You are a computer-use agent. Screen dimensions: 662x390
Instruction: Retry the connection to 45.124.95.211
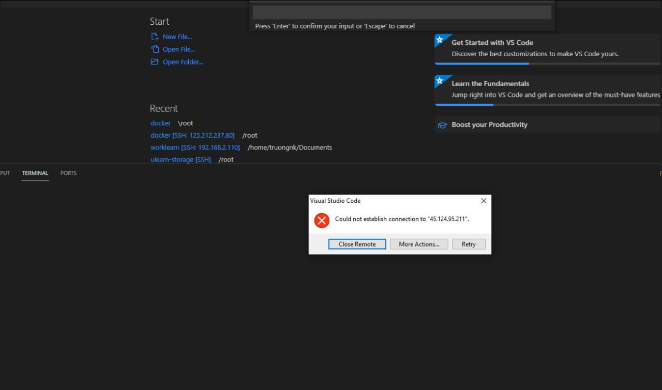tap(469, 244)
